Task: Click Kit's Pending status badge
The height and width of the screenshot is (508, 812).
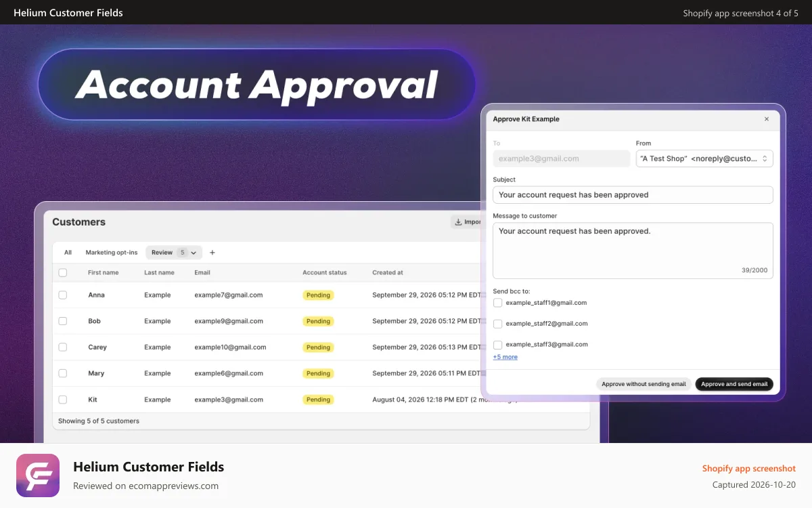Action: pos(318,400)
